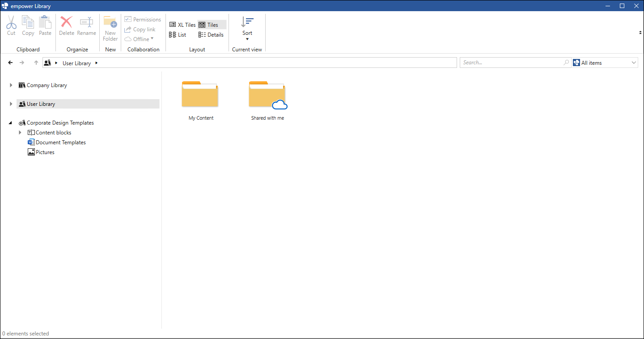Click the empower Library app icon
This screenshot has height=339, width=644.
[x=5, y=6]
